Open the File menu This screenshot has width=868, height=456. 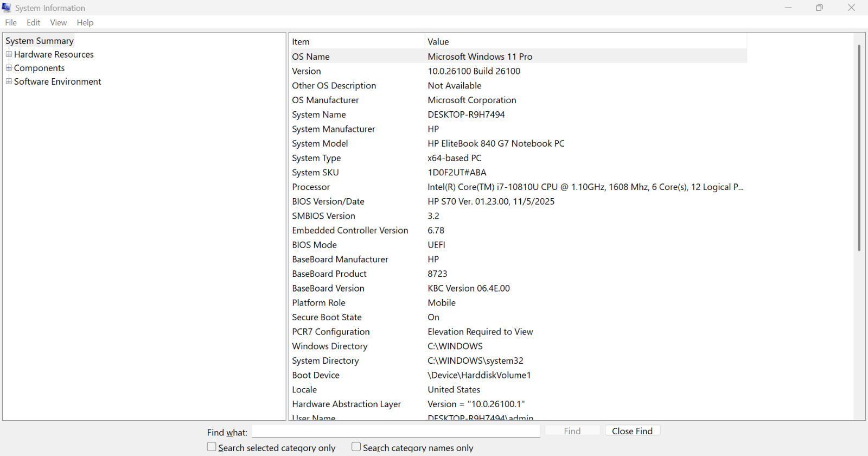pos(11,22)
